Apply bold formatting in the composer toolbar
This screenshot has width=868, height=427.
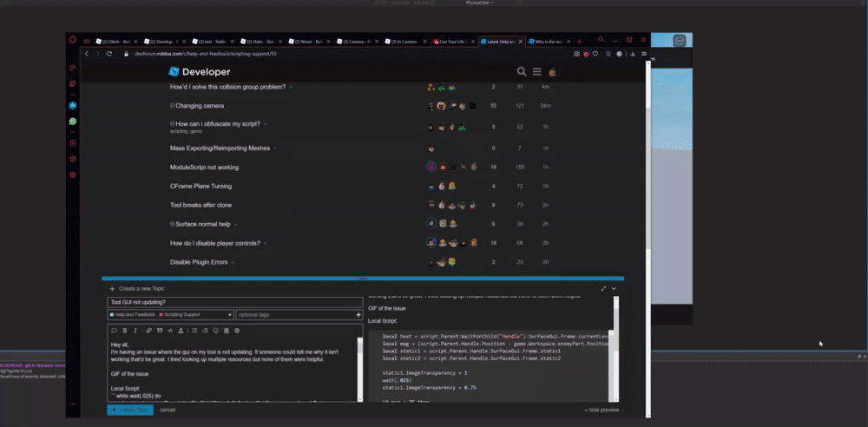point(124,331)
